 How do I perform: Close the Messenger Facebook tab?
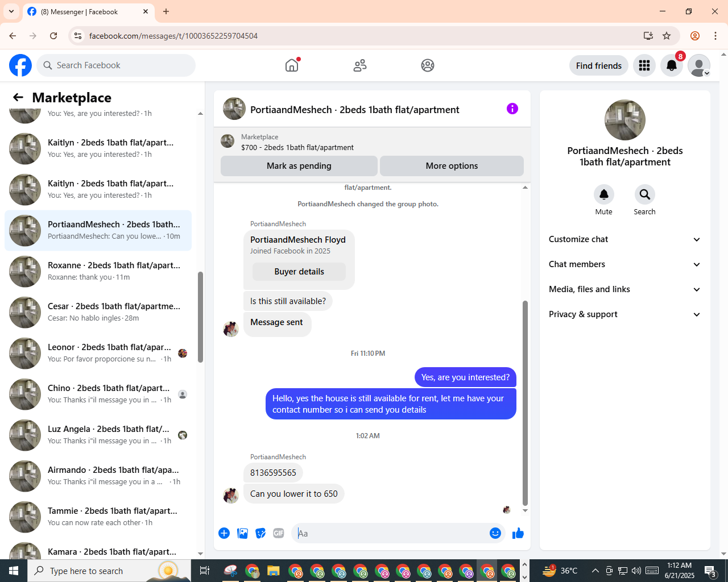pyautogui.click(x=146, y=11)
